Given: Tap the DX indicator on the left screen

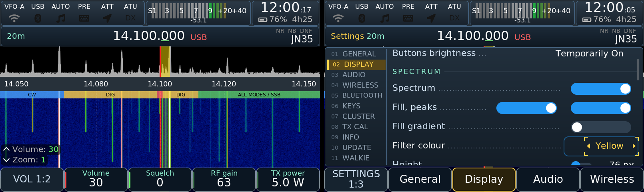Looking at the screenshot, I should (x=130, y=18).
